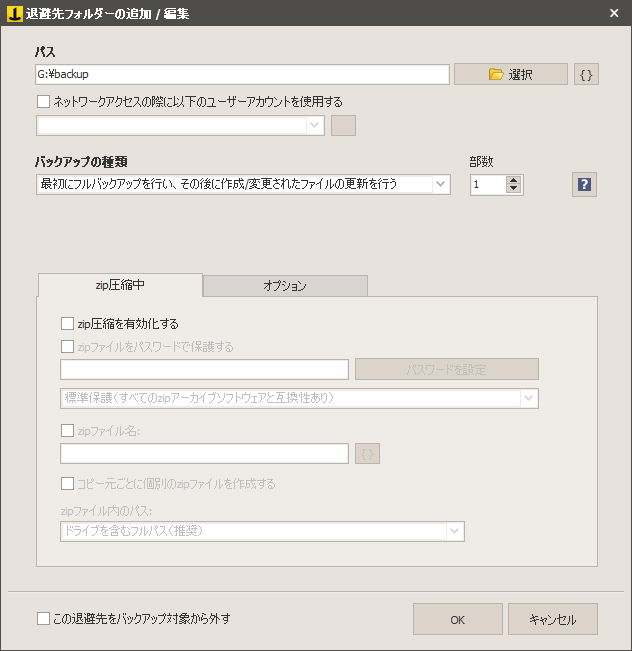Switch to the zip圧縮中 tab
The height and width of the screenshot is (651, 632).
click(120, 285)
